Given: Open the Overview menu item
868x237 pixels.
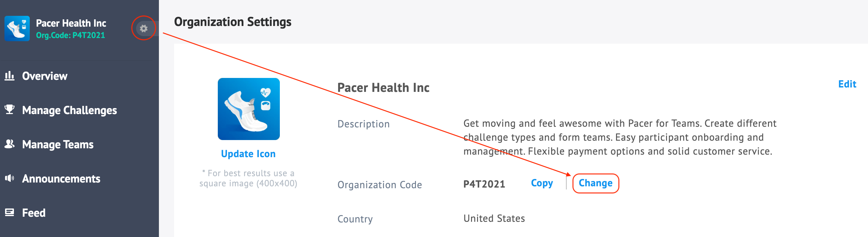Looking at the screenshot, I should pyautogui.click(x=45, y=76).
